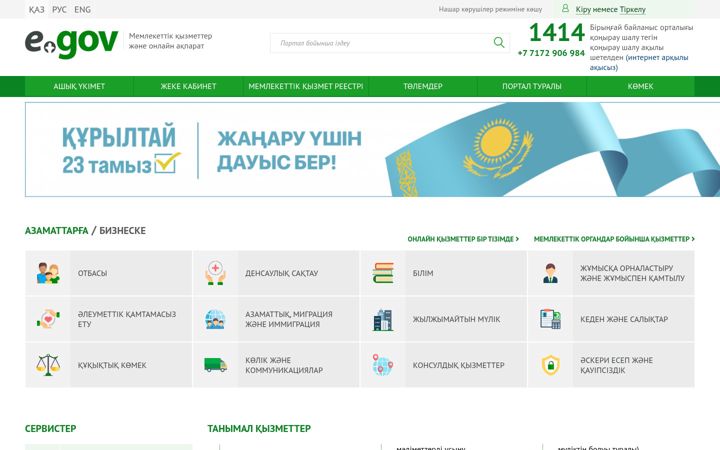This screenshot has height=450, width=720.
Task: Open the Кеден және салықтар calculator icon
Action: click(550, 319)
